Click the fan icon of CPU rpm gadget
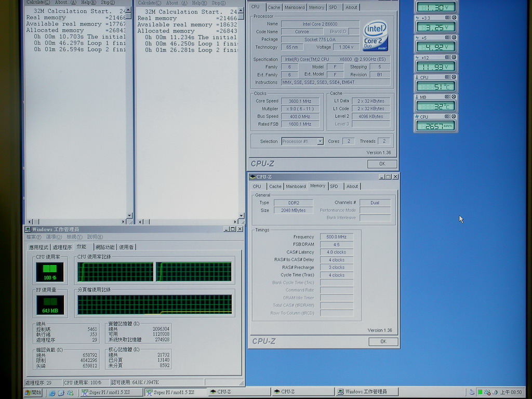532x399 pixels. click(417, 117)
